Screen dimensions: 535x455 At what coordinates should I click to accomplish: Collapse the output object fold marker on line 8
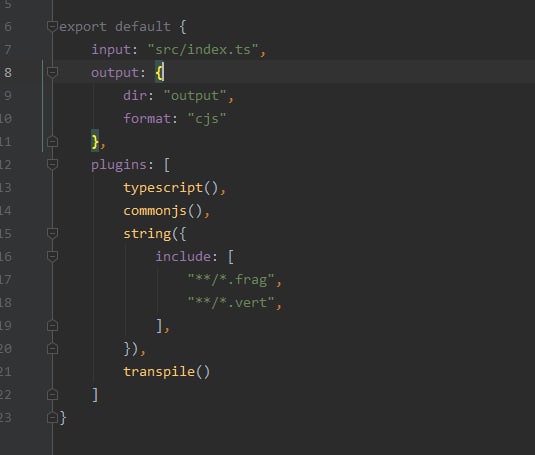52,72
